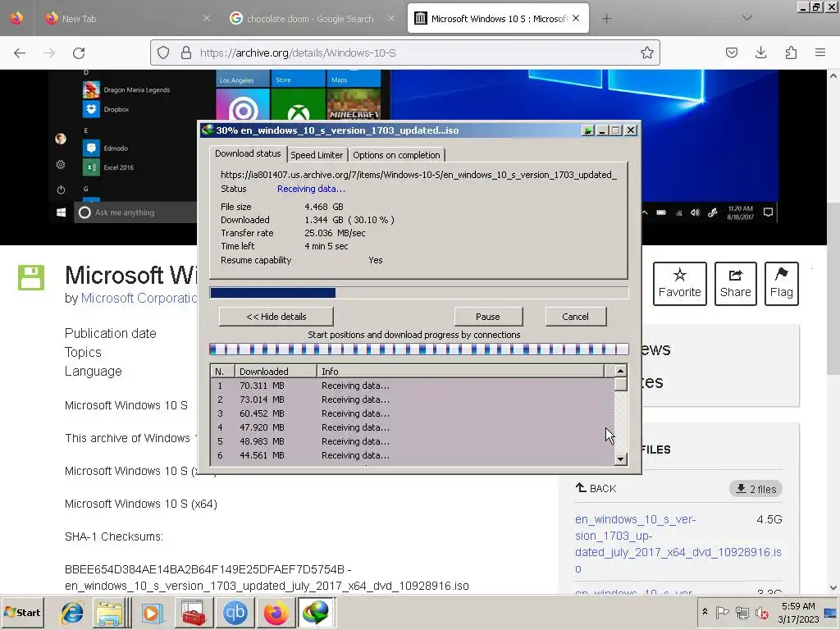Click the green floppy disk software icon

[x=31, y=277]
